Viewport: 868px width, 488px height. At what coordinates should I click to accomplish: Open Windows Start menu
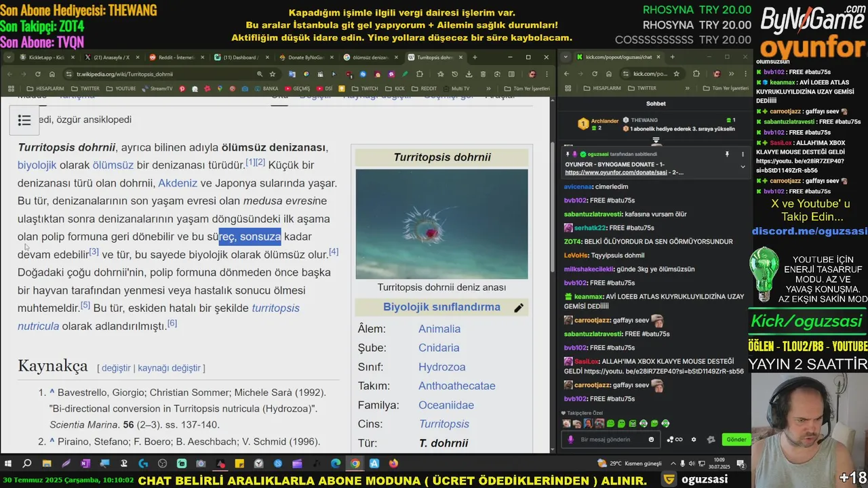(8, 464)
